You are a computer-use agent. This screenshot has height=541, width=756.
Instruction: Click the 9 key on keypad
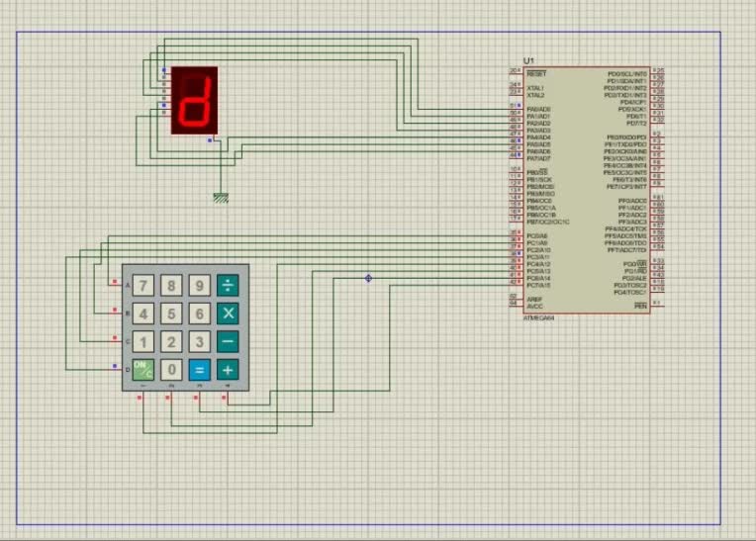pyautogui.click(x=200, y=286)
